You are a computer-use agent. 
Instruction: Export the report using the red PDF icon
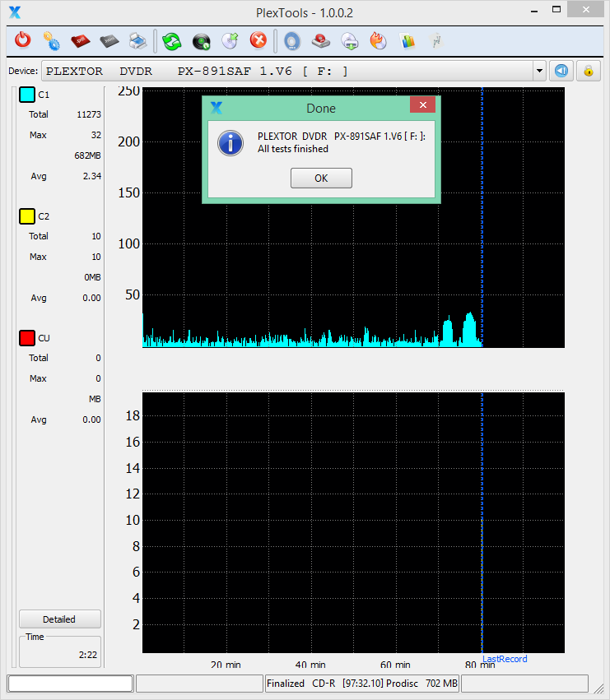point(81,41)
